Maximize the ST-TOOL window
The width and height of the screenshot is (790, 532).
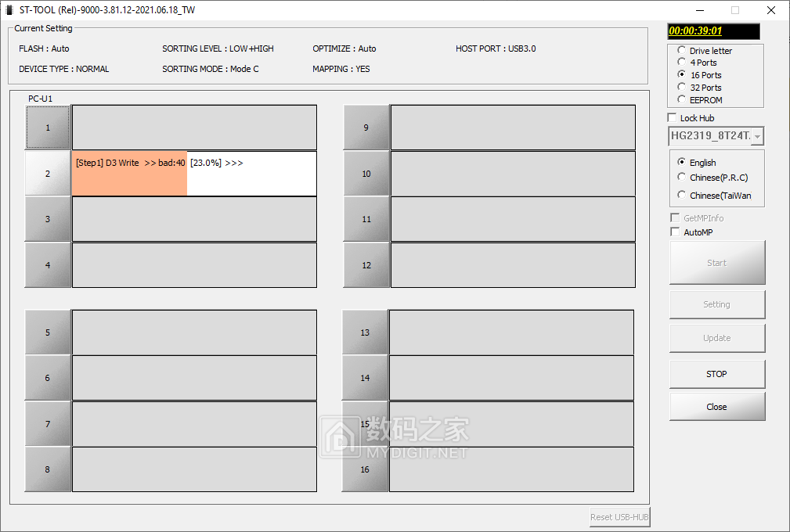tap(735, 10)
